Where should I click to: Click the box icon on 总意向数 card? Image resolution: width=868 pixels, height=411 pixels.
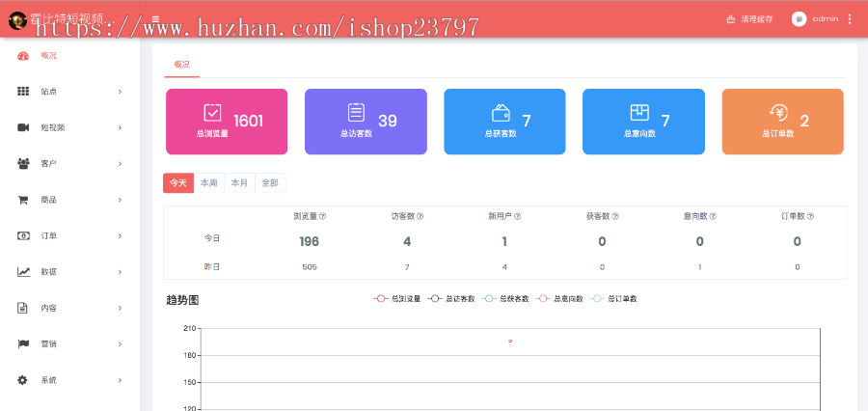tap(639, 113)
